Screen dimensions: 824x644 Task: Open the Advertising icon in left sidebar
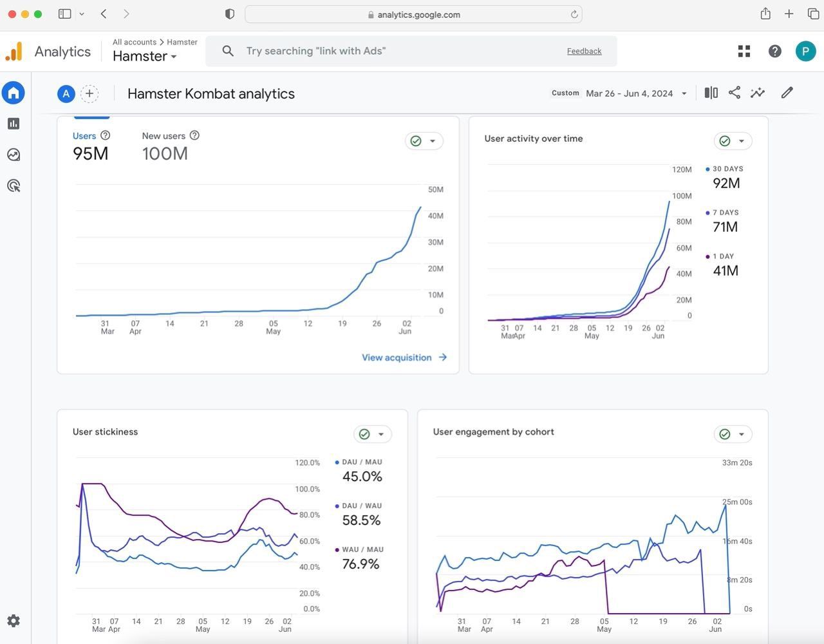[14, 186]
